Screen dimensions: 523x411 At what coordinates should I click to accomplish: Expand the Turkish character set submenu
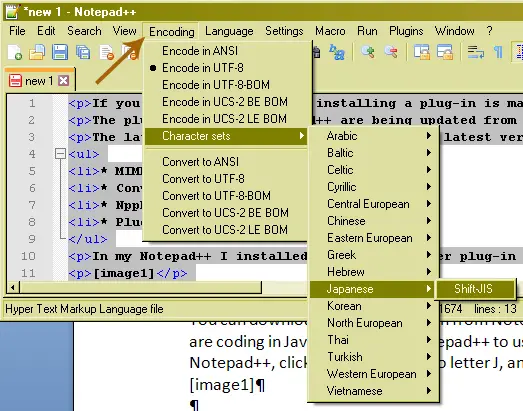click(373, 357)
